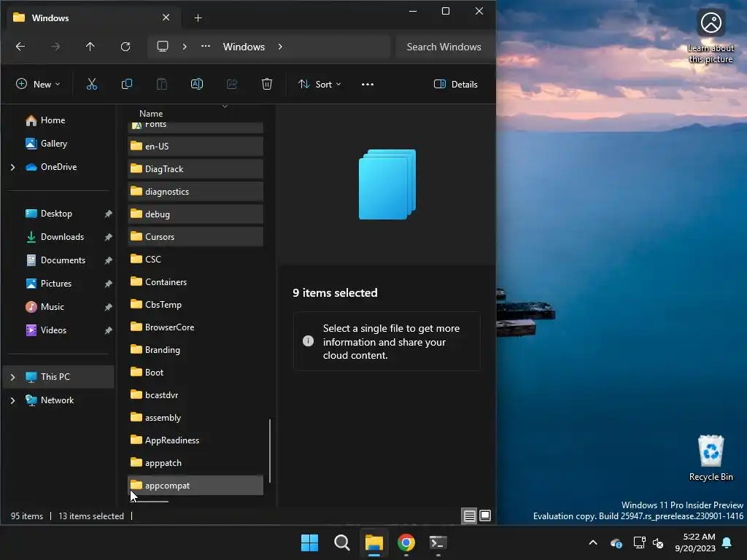Open the Windows Start menu
Viewport: 747px width, 560px height.
[x=309, y=542]
